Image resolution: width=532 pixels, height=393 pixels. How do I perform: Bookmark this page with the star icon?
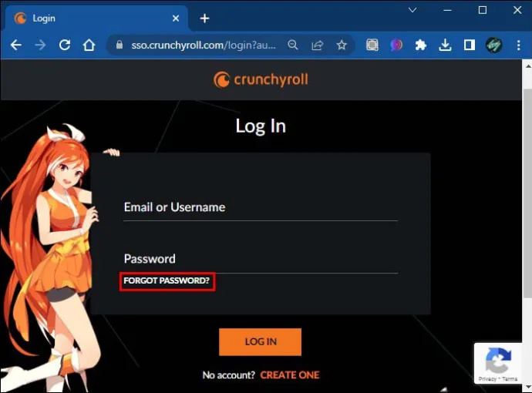(x=342, y=45)
